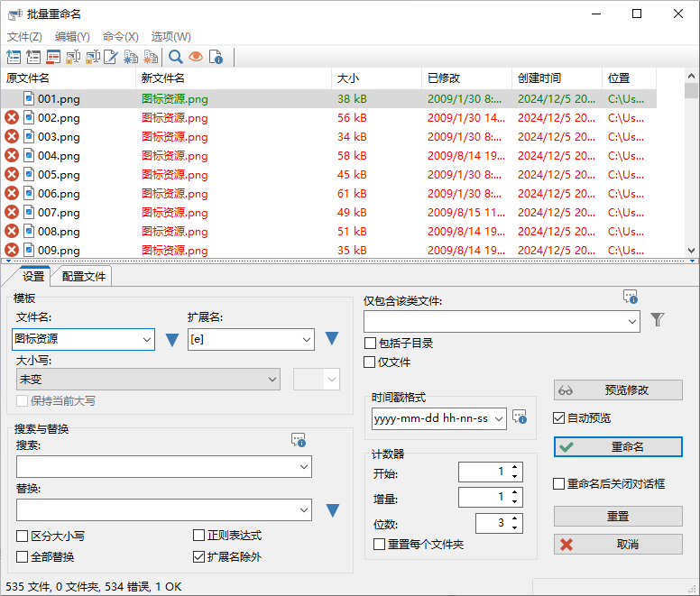700x596 pixels.
Task: Click the file icon of 007.png
Action: pyautogui.click(x=29, y=212)
